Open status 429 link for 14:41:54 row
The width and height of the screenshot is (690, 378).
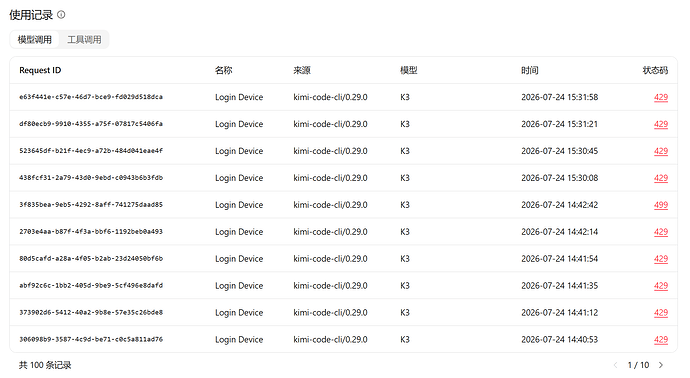[661, 259]
